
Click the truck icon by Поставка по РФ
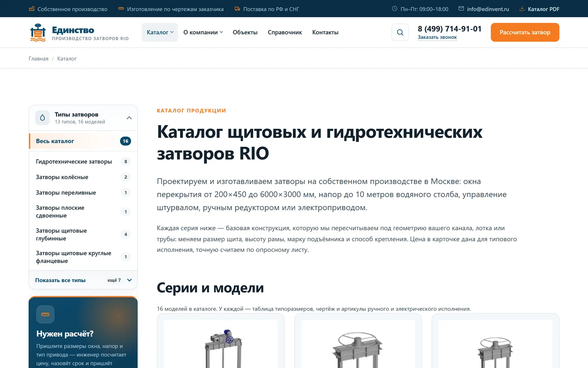click(x=237, y=9)
